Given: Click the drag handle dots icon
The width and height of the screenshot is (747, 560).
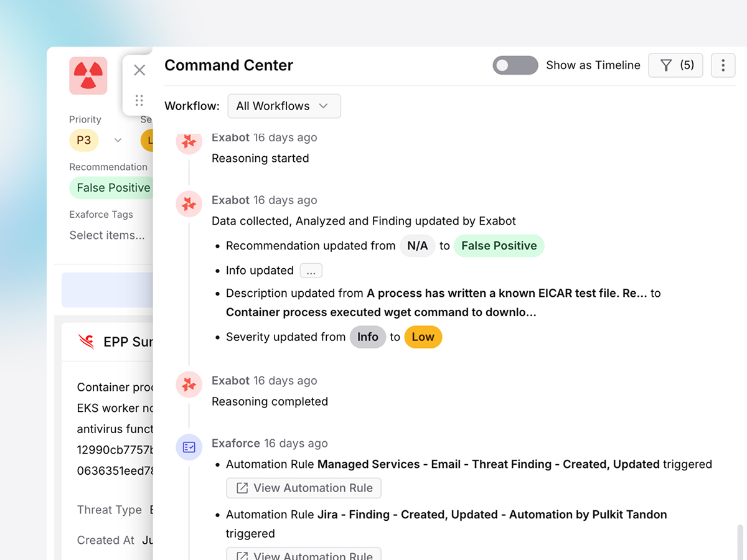Looking at the screenshot, I should pos(139,100).
